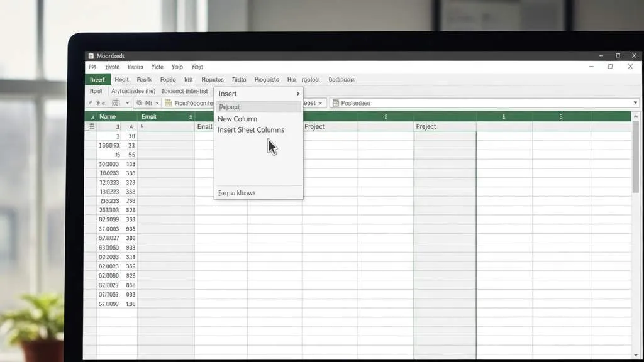Viewport: 644px width, 362px height.
Task: Click the sort indicator in the Email header
Action: click(190, 117)
